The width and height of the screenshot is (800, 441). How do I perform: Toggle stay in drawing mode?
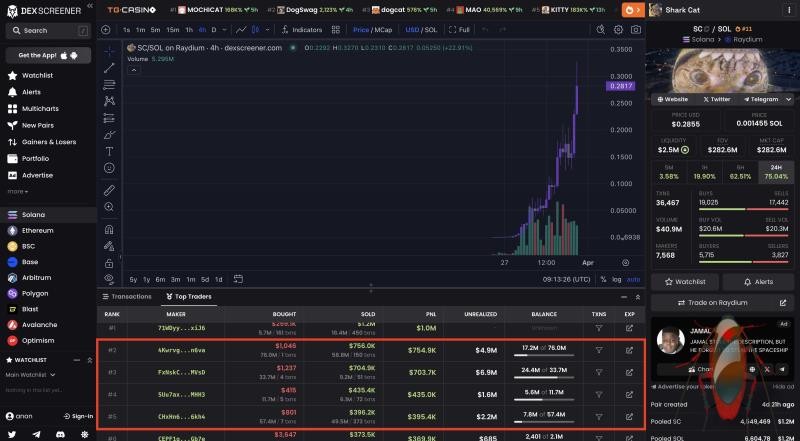click(109, 246)
